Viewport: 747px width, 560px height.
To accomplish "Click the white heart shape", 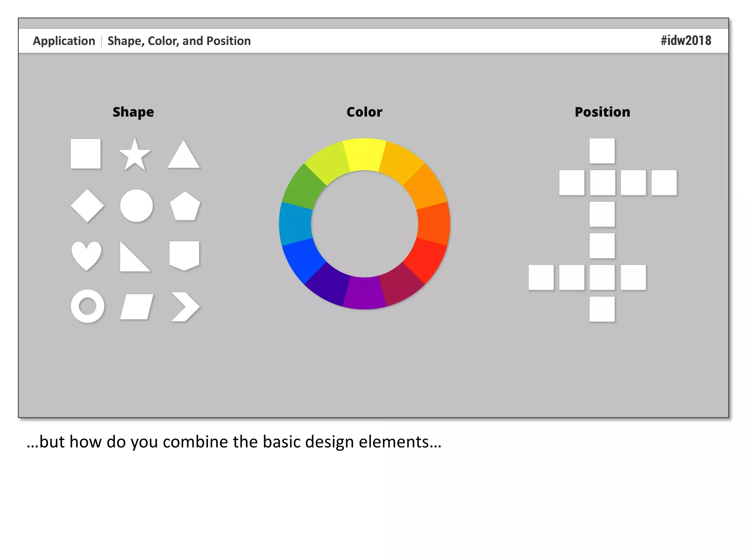I will pyautogui.click(x=86, y=256).
